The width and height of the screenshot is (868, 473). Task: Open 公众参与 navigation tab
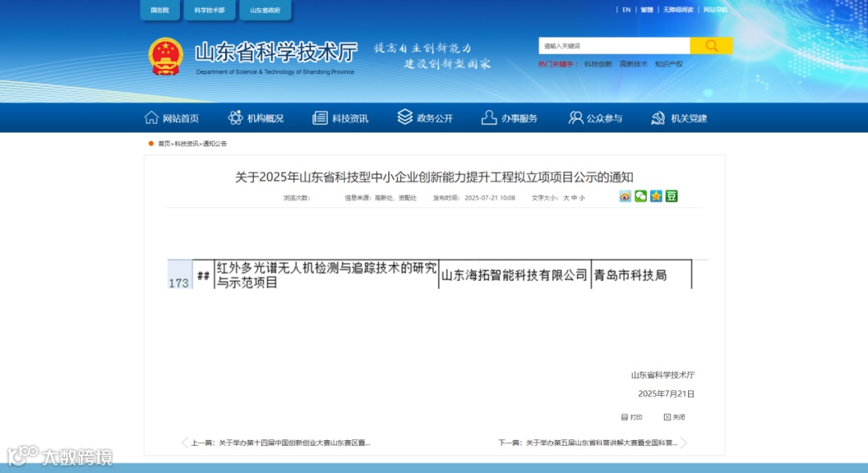coord(595,118)
